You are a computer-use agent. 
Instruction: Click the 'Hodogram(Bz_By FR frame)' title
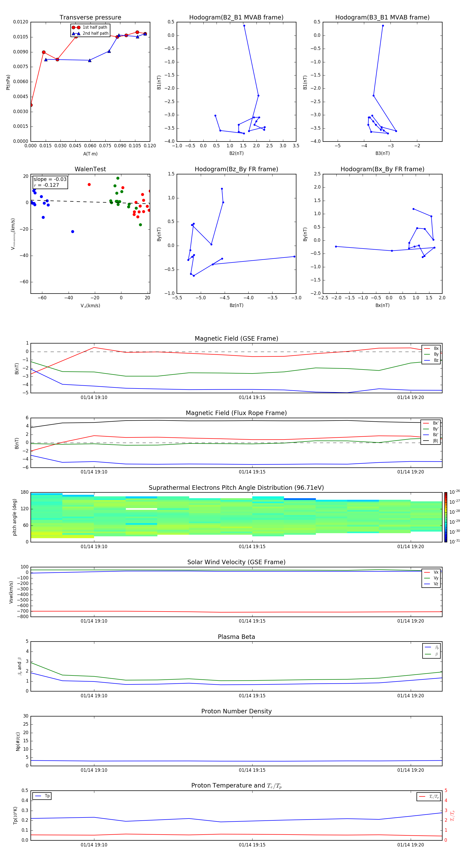tap(236, 169)
